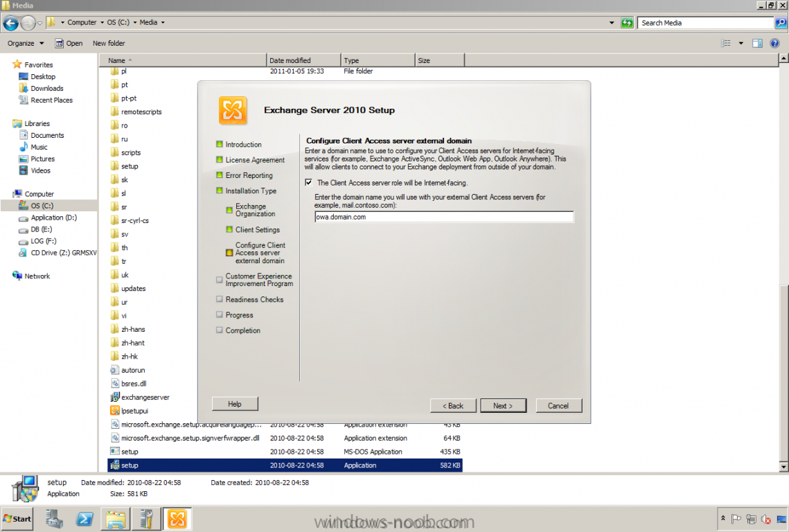
Task: Click the Next button in Exchange setup
Action: tap(503, 406)
